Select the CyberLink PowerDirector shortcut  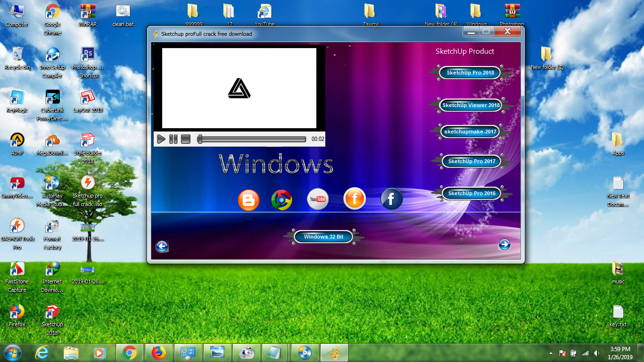coord(52,105)
